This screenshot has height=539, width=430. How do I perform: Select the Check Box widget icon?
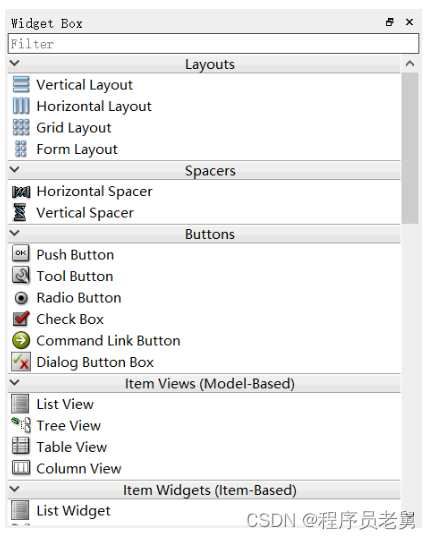[21, 319]
